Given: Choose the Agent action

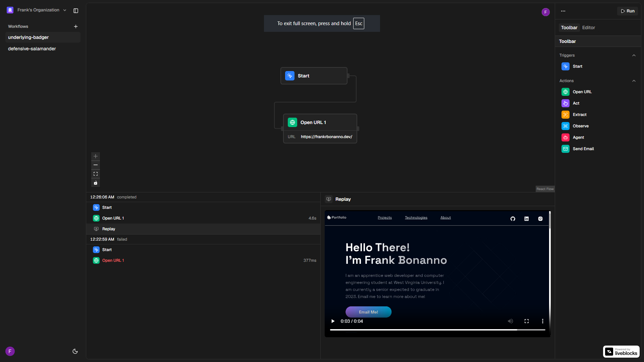Looking at the screenshot, I should click(598, 137).
